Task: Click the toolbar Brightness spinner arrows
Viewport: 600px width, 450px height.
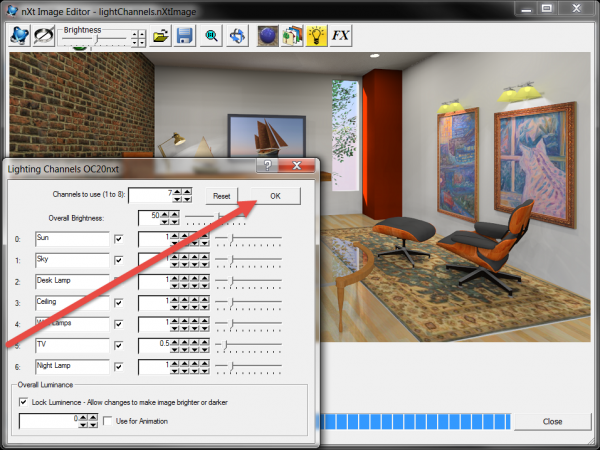Action: [x=138, y=38]
